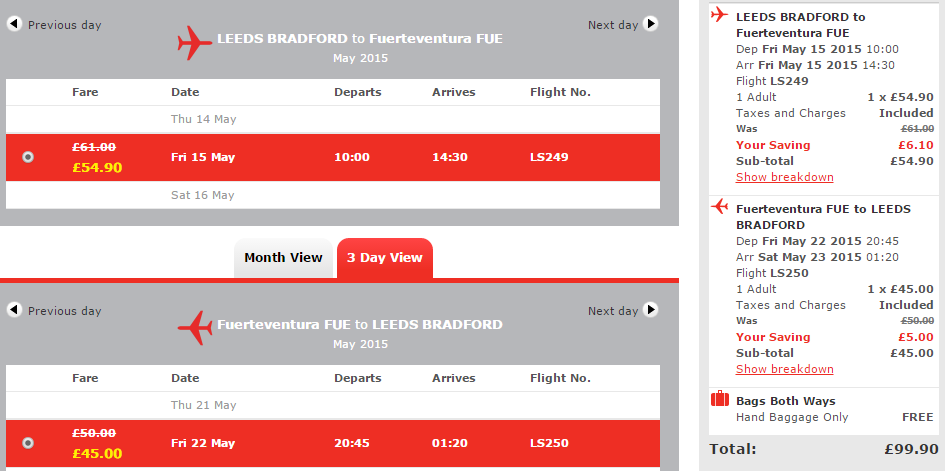
Task: Choose the Sat 16 May outbound date row
Action: pyautogui.click(x=333, y=195)
